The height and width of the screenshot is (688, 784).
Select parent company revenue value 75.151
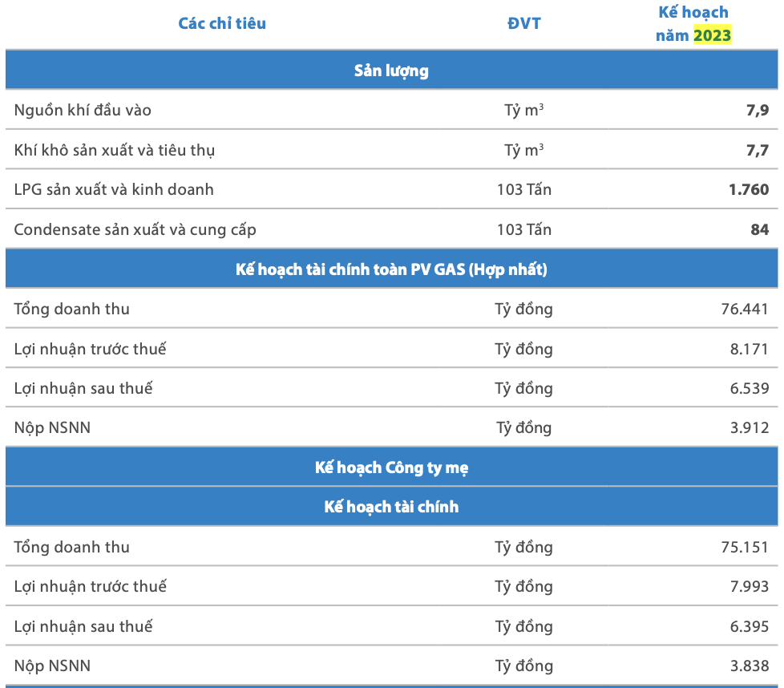tap(745, 547)
